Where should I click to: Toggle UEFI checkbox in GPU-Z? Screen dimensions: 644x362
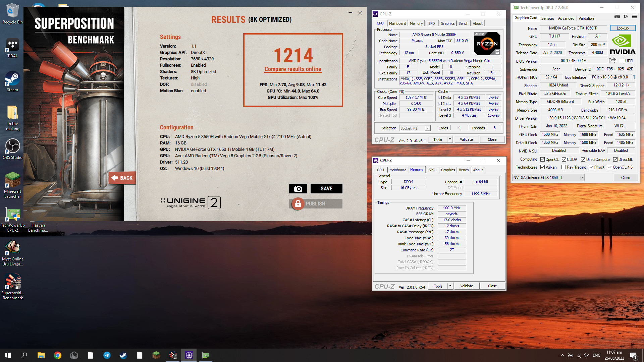[x=622, y=61]
